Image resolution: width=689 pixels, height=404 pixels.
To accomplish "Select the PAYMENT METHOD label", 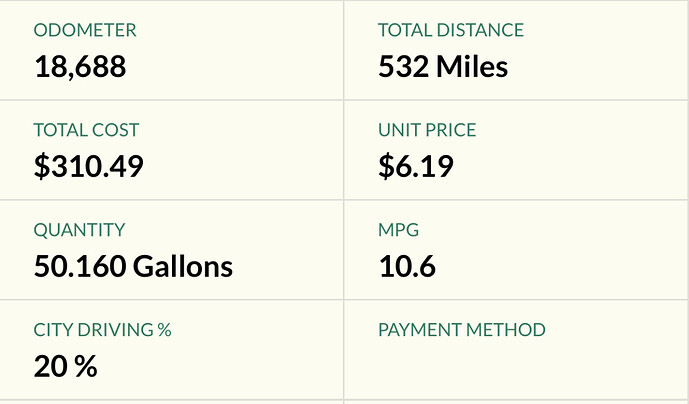I will 462,330.
